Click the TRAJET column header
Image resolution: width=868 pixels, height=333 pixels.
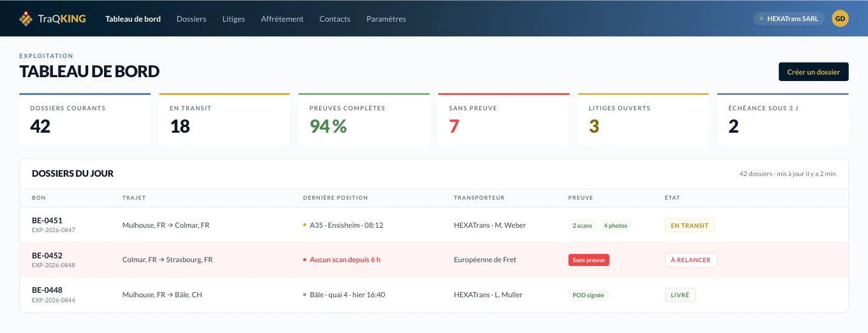134,198
